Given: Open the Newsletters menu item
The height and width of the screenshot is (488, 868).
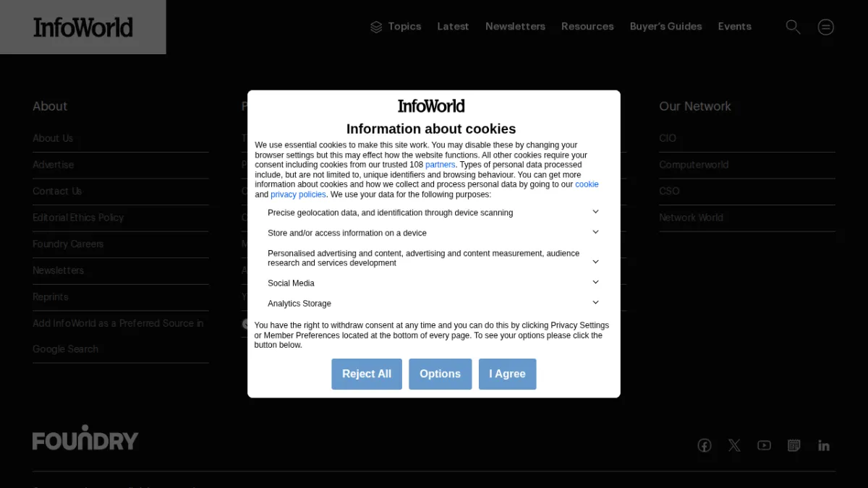Looking at the screenshot, I should [515, 27].
